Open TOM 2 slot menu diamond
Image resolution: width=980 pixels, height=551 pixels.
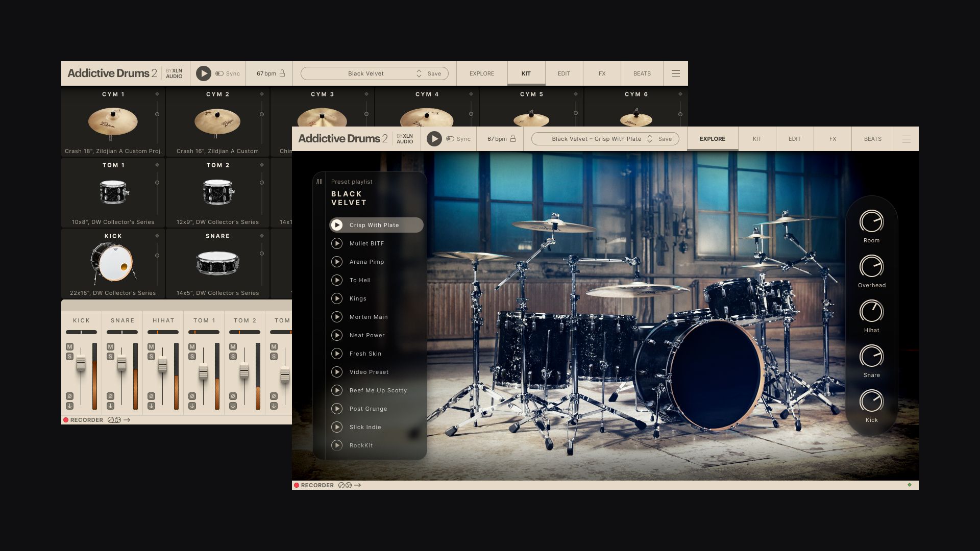(262, 165)
